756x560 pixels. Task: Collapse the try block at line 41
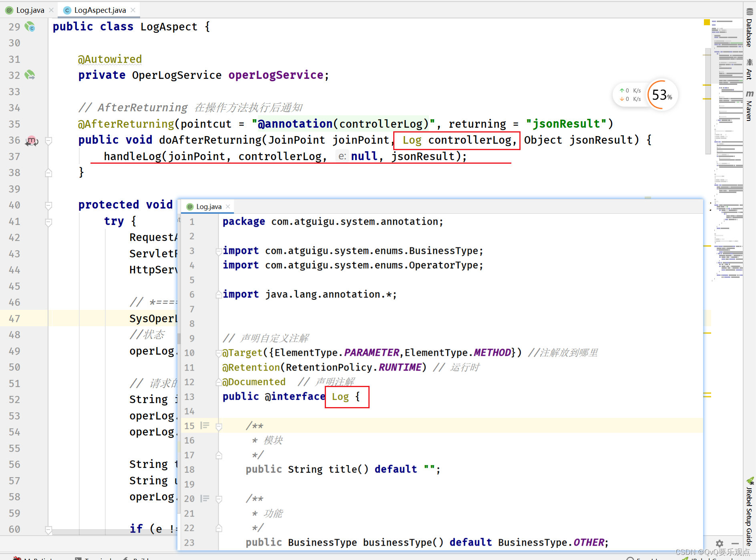point(48,222)
